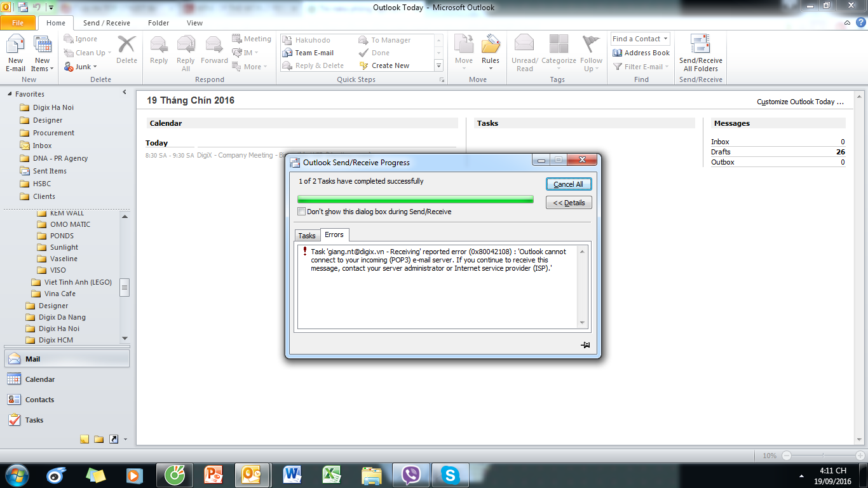This screenshot has width=868, height=488.
Task: Minimize the navigation pane chevron
Action: click(125, 93)
